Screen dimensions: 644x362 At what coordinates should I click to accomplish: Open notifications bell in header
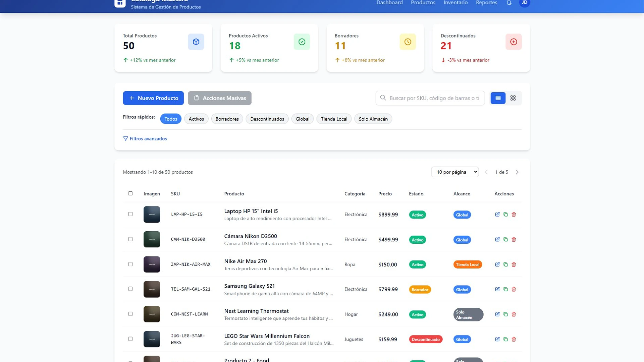point(509,3)
